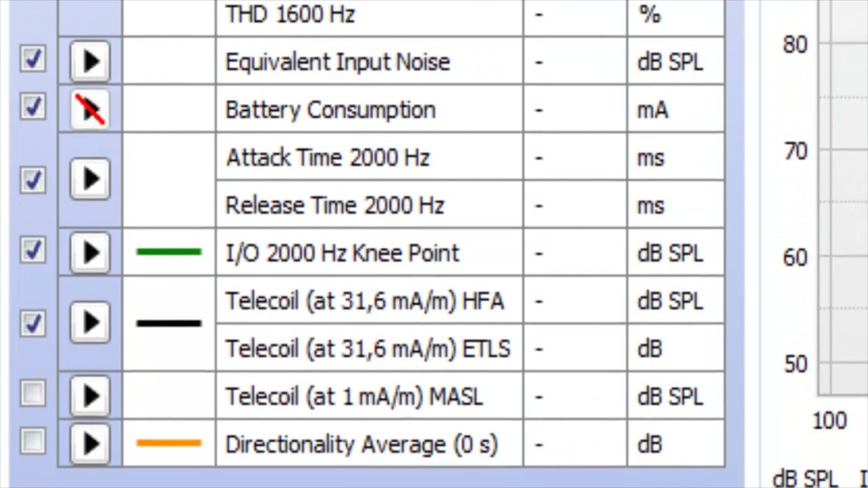The height and width of the screenshot is (488, 868).
Task: Enable the Directionality Average checkbox
Action: click(33, 442)
